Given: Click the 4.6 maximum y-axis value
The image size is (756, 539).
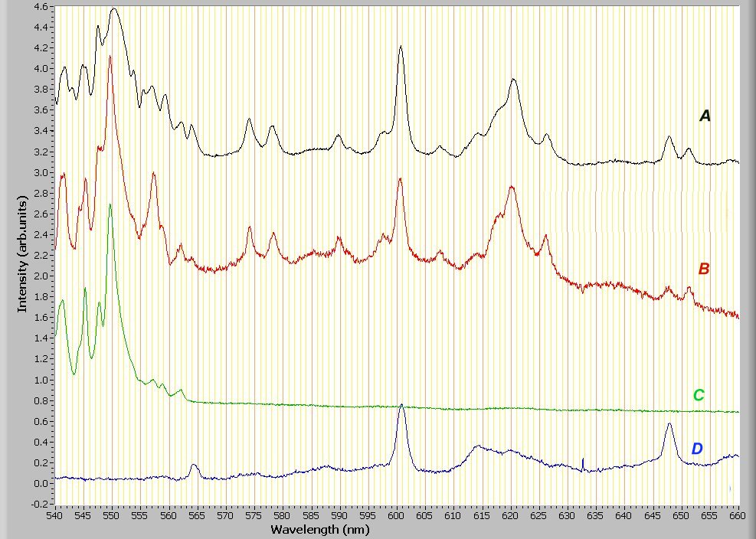Looking at the screenshot, I should click(x=38, y=7).
